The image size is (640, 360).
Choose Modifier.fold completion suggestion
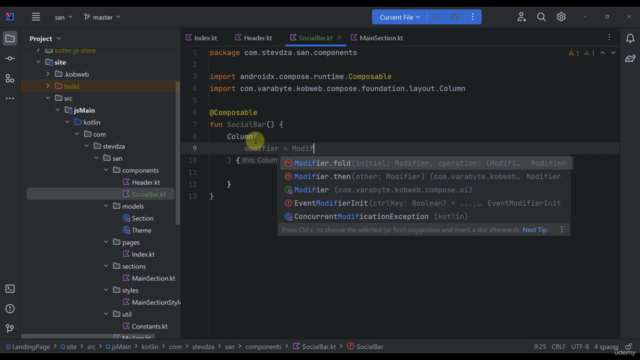click(x=425, y=163)
